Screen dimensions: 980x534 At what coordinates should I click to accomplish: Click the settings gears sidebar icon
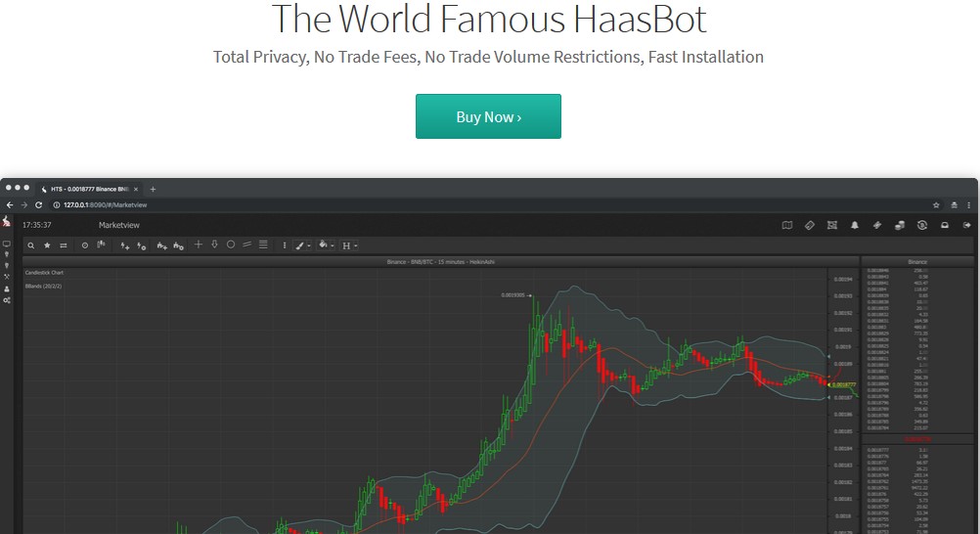click(x=6, y=300)
